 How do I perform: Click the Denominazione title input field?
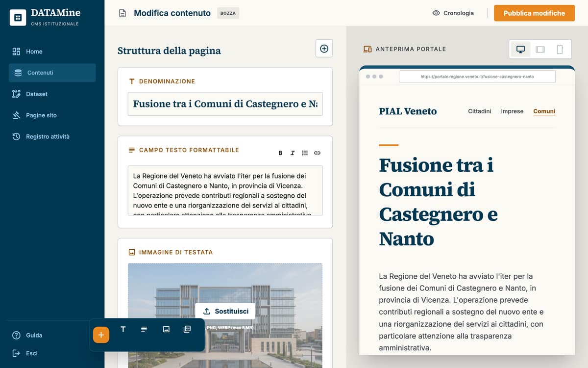click(x=225, y=104)
